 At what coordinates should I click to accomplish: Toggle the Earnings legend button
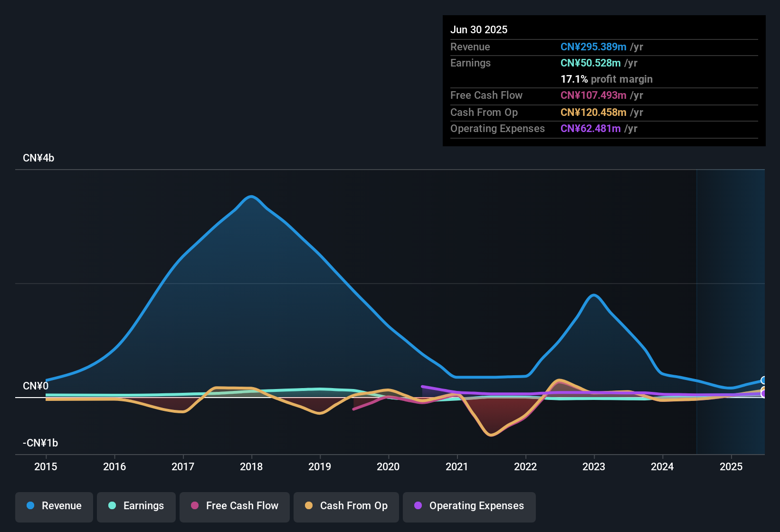click(x=136, y=506)
